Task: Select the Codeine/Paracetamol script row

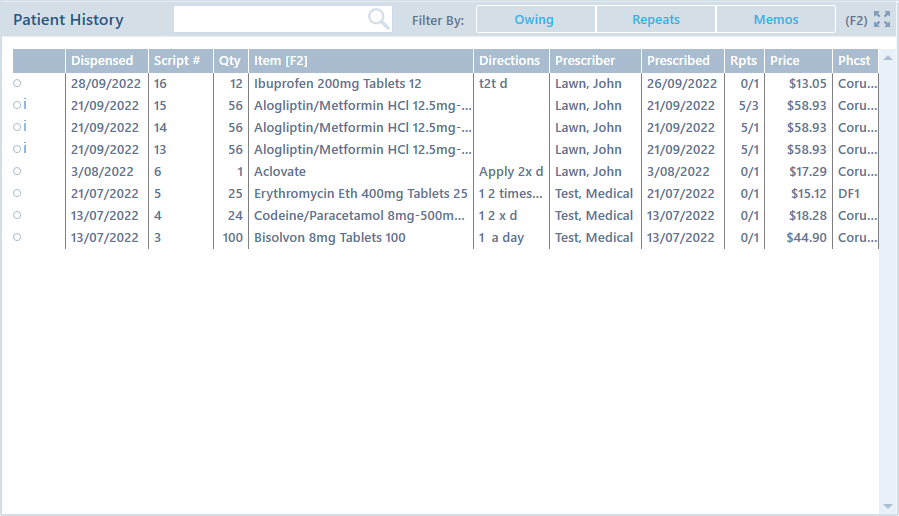Action: pos(360,216)
